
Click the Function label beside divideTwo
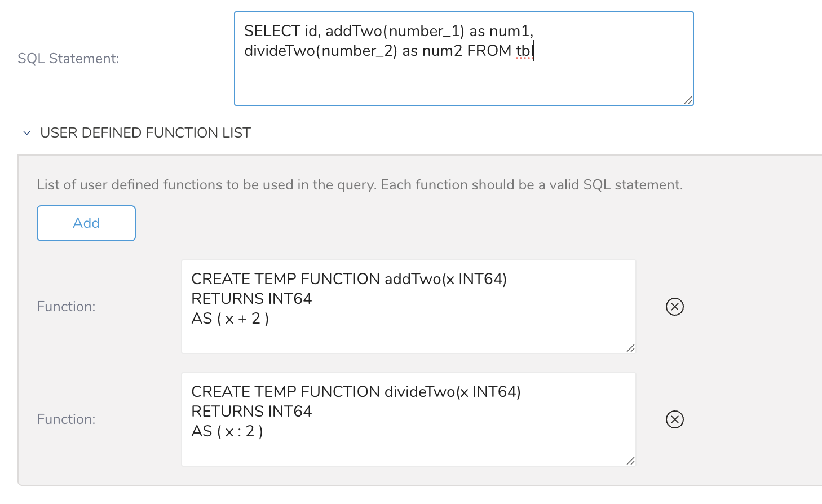[x=66, y=419]
